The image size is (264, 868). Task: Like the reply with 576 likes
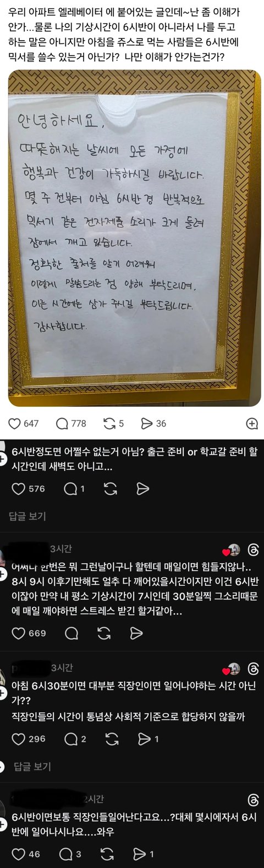point(19,489)
